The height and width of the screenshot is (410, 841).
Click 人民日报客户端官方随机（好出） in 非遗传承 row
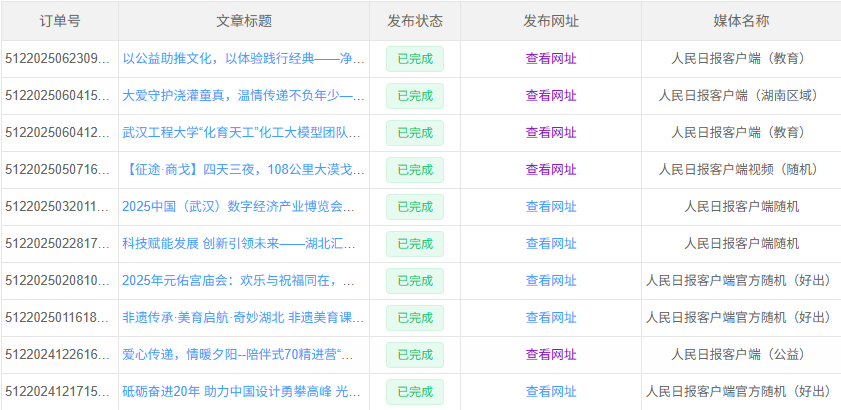coord(741,318)
